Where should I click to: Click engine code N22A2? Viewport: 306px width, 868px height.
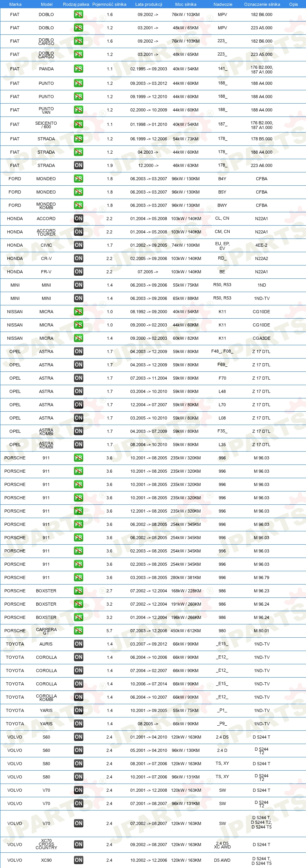261,258
